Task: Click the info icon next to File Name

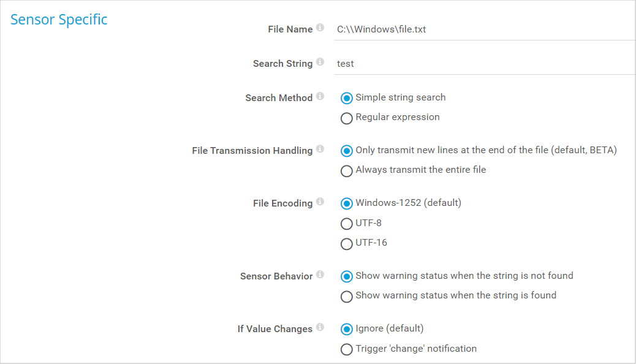Action: pyautogui.click(x=320, y=28)
